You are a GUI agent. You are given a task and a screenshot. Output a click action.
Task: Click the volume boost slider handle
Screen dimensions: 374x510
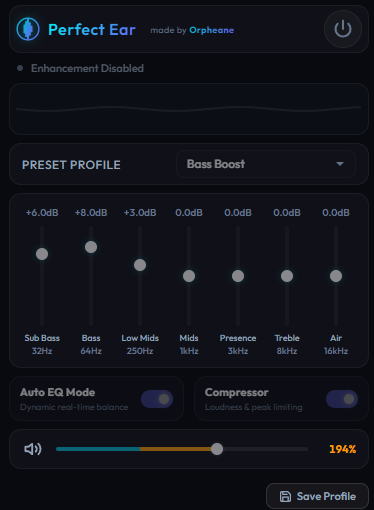(x=217, y=449)
